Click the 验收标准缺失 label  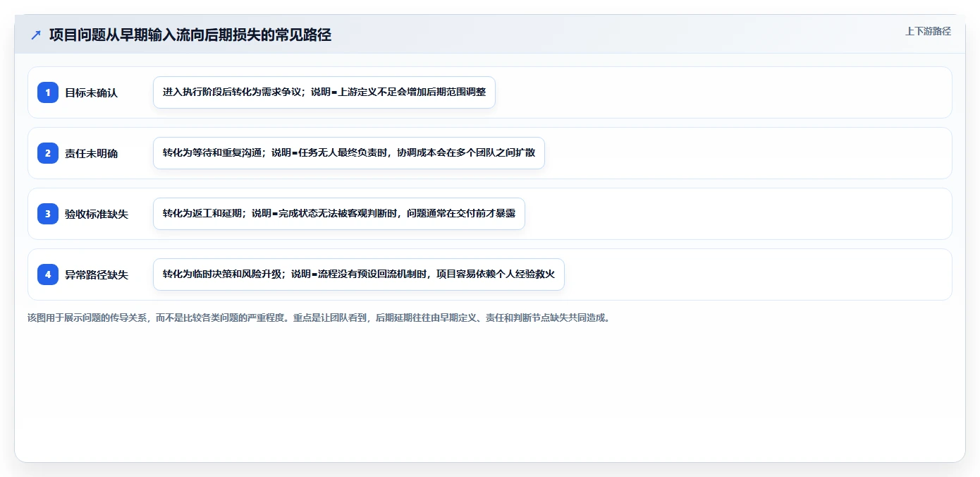click(97, 214)
